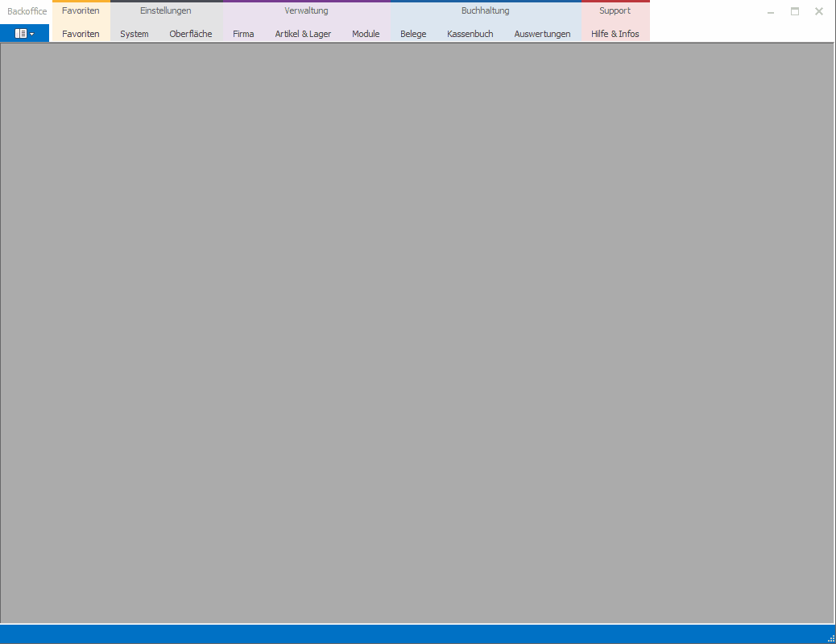Image resolution: width=836 pixels, height=644 pixels.
Task: Open the Favoriten ribbon tab
Action: pyautogui.click(x=81, y=34)
